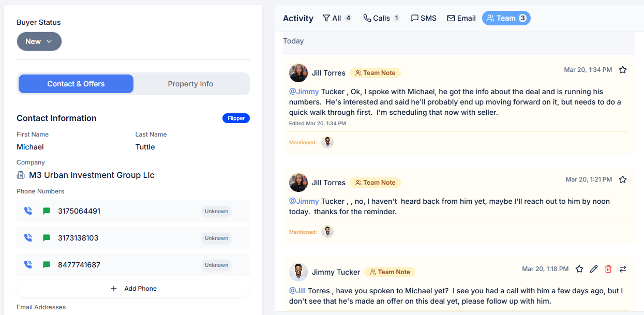Image resolution: width=644 pixels, height=315 pixels.
Task: Message 3175064491 via green SMS icon
Action: tap(47, 211)
